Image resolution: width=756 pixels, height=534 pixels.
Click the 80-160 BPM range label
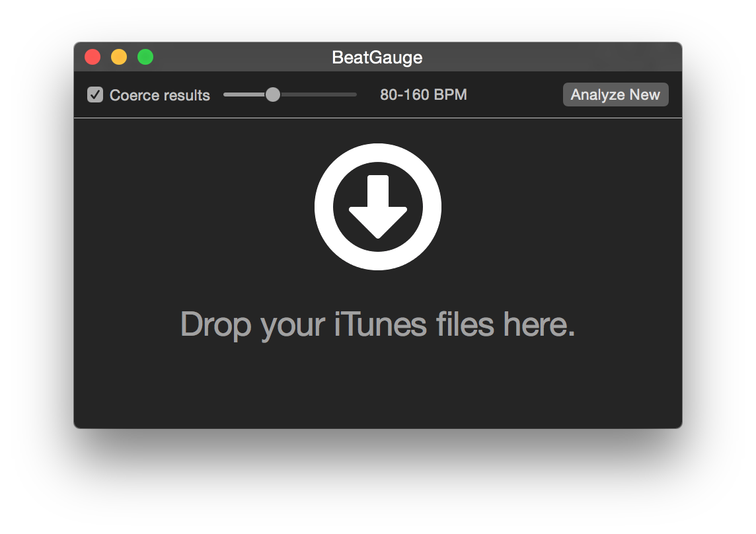tap(423, 95)
